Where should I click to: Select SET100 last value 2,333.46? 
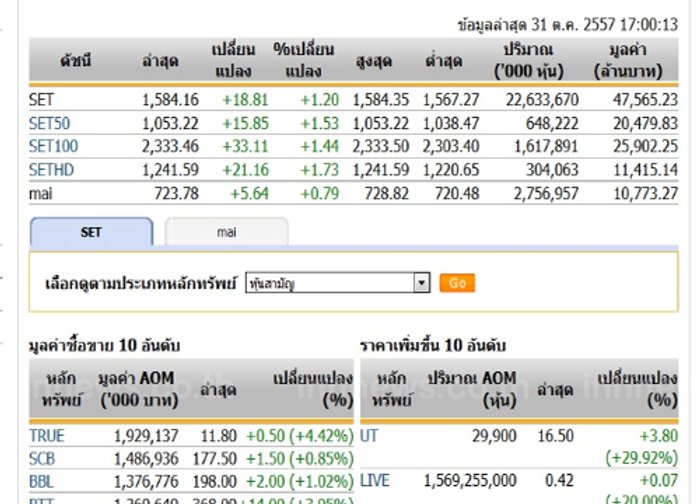coord(170,146)
